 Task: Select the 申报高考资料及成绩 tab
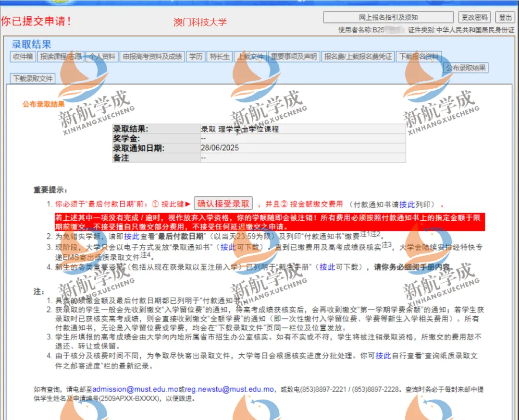pyautogui.click(x=152, y=57)
